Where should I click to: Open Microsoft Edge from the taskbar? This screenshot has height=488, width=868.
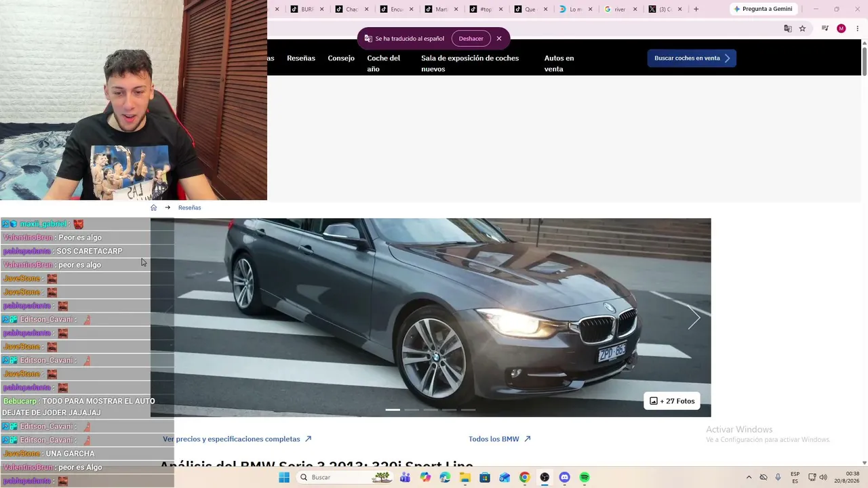[x=445, y=477]
